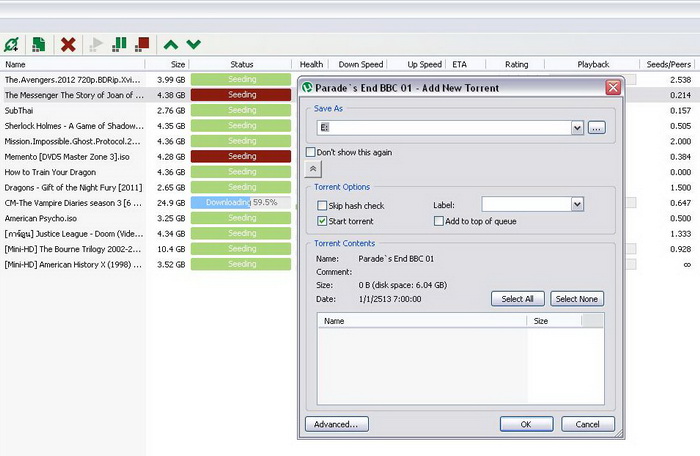Image resolution: width=700 pixels, height=456 pixels.
Task: Click the Playback column header
Action: click(592, 64)
